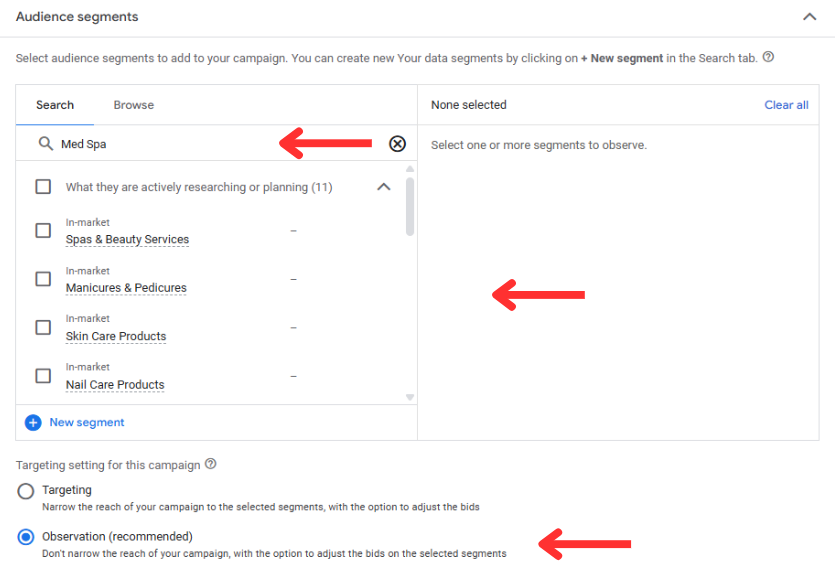Viewport: 835px width, 580px height.
Task: Click the Clear all link
Action: pyautogui.click(x=786, y=105)
